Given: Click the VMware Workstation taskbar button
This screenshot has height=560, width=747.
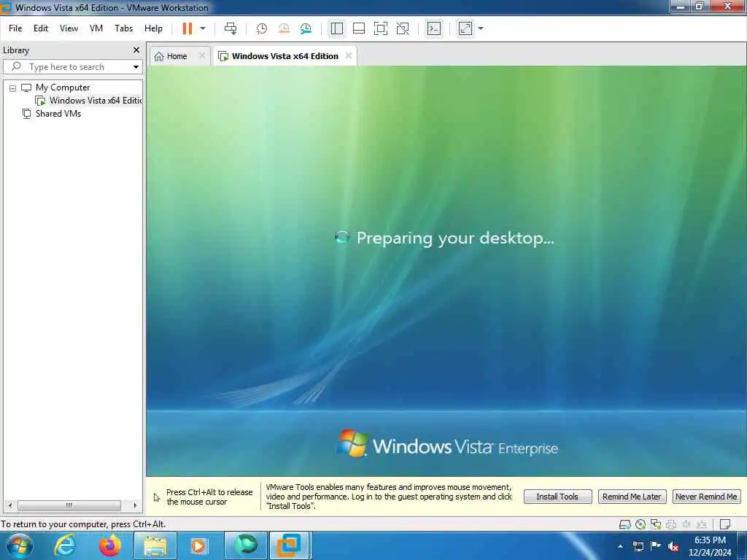Looking at the screenshot, I should click(x=290, y=546).
